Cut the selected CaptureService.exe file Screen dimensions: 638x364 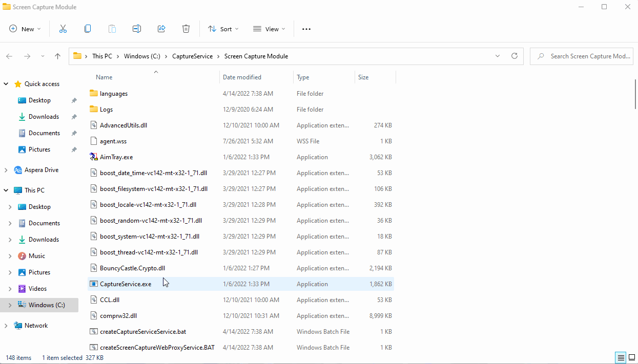pyautogui.click(x=63, y=29)
